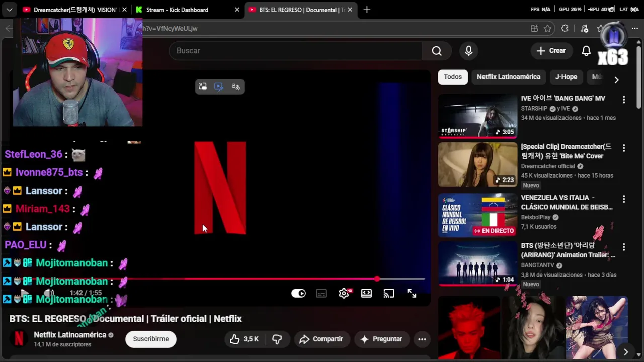
Task: Open options for IVE BANG BANG video
Action: click(624, 100)
